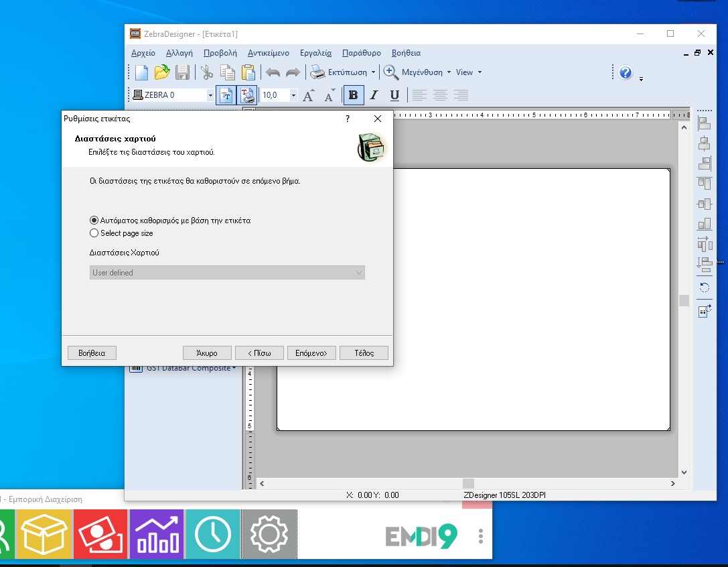
Task: Open the Αντικείμενο menu
Action: (269, 53)
